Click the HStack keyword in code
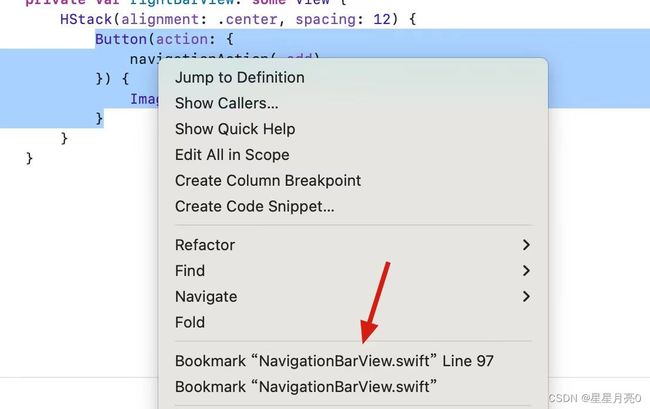650x409 pixels. coord(86,19)
